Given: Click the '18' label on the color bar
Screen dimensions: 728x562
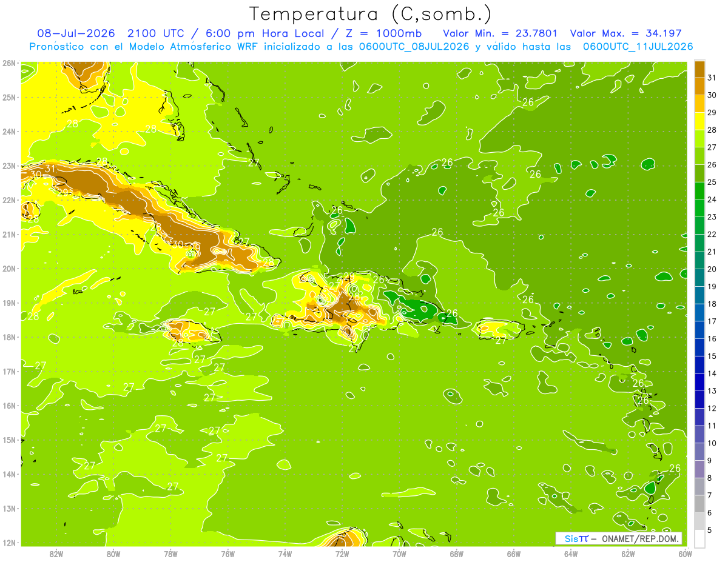Looking at the screenshot, I should [x=712, y=304].
